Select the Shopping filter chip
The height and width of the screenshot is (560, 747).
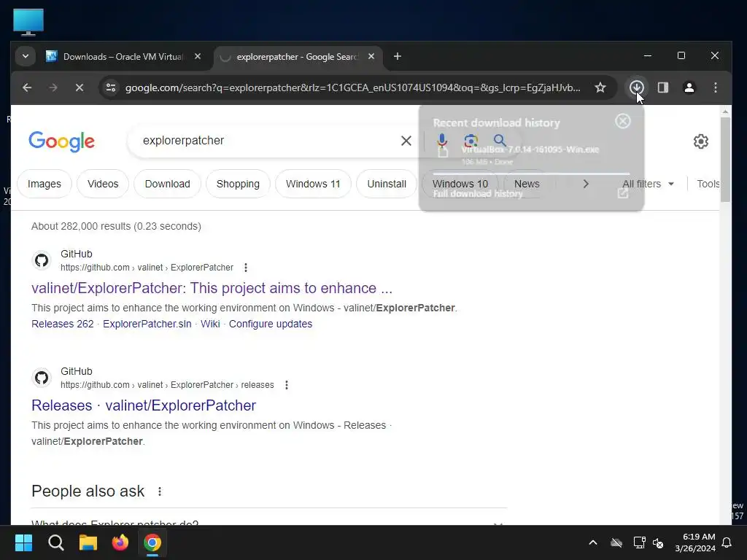[x=238, y=184]
